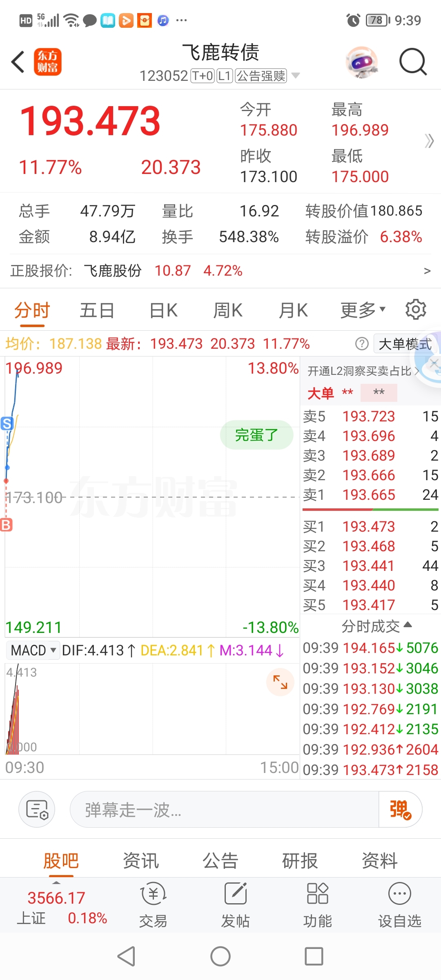Image resolution: width=441 pixels, height=980 pixels.
Task: Open the 更多 chart period dropdown
Action: tap(363, 310)
